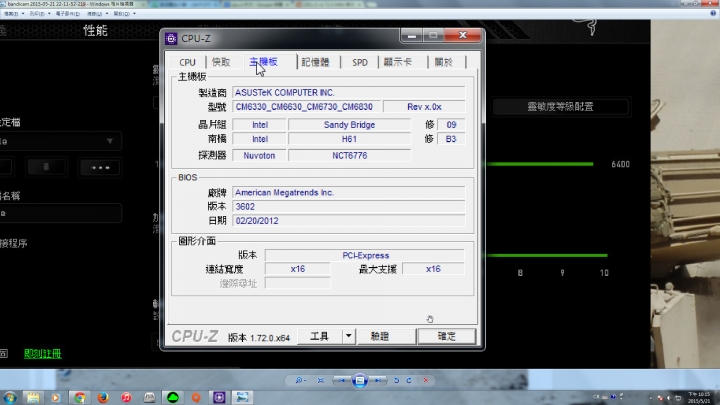Click the link width x16 field
This screenshot has height=405, width=720.
click(x=298, y=269)
